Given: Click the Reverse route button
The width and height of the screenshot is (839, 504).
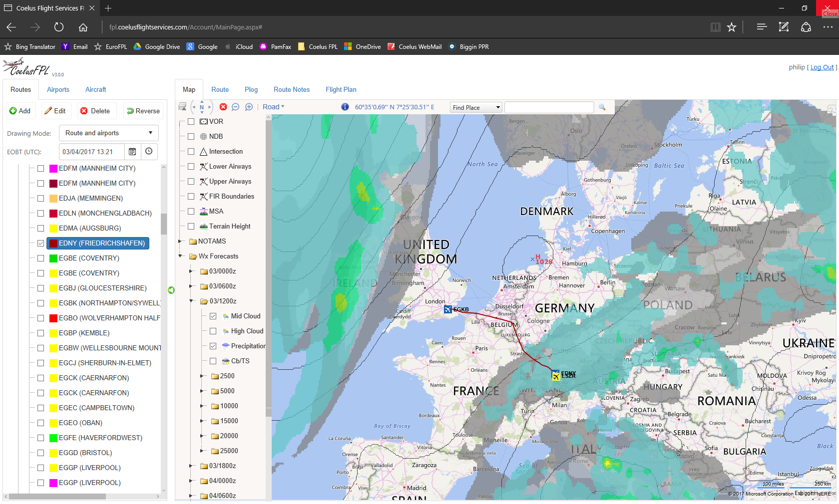Looking at the screenshot, I should pos(143,111).
